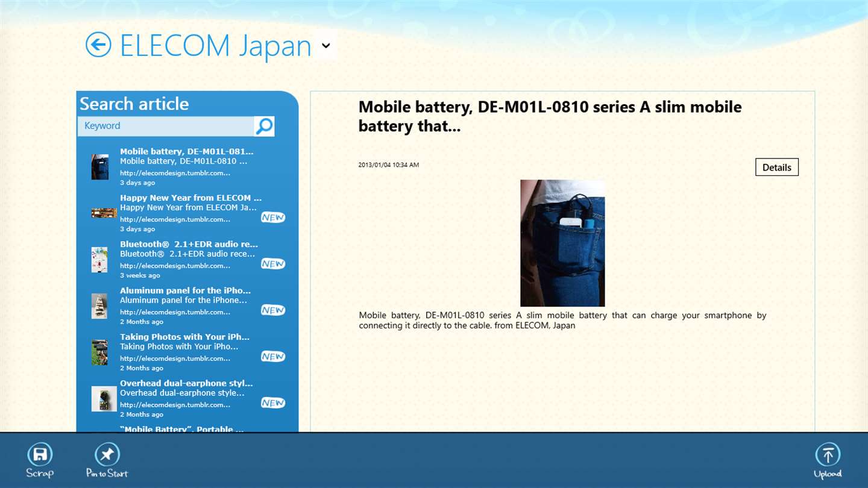Open the Details button
This screenshot has height=488, width=868.
[777, 167]
